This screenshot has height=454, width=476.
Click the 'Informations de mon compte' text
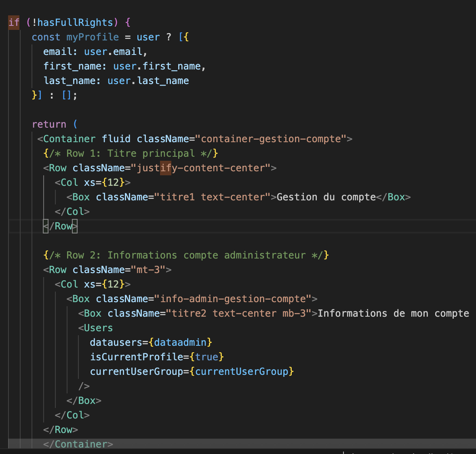tap(393, 313)
